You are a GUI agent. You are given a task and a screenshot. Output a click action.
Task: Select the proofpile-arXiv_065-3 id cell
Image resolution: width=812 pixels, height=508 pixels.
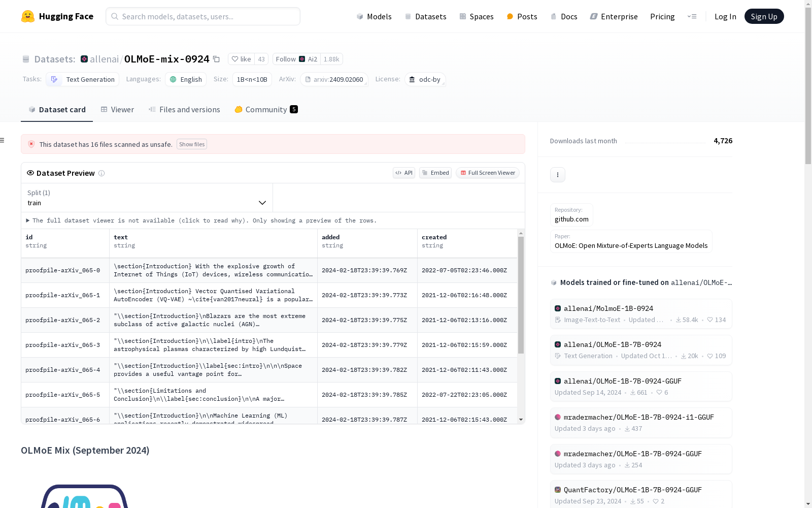(65, 345)
